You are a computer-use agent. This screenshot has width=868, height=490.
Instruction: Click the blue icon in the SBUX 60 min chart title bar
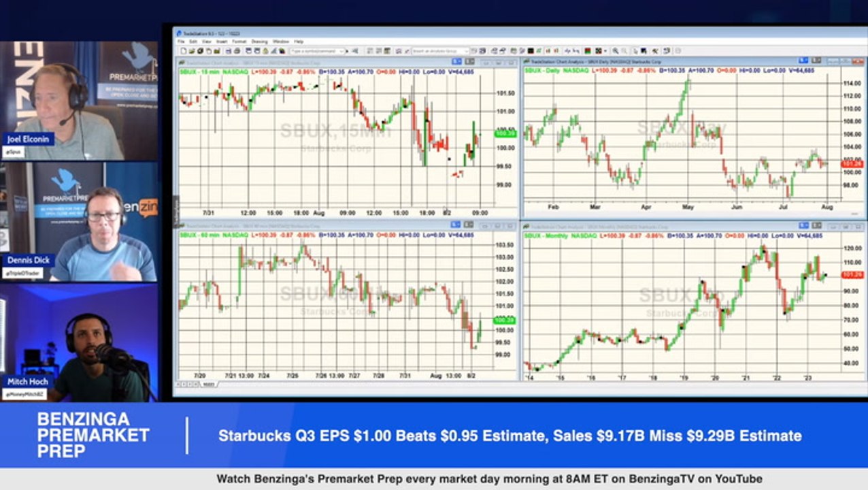[456, 225]
